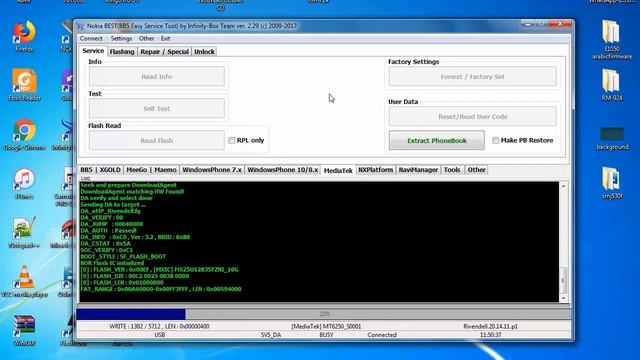
Task: Click the [MediaTek] MT6250_S0001 status text
Action: [326, 327]
